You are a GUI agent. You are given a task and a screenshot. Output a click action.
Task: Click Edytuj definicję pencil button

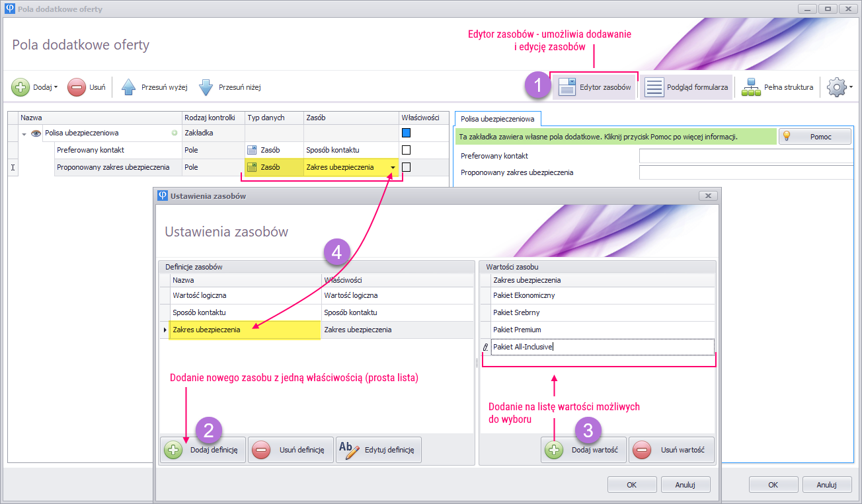[378, 450]
